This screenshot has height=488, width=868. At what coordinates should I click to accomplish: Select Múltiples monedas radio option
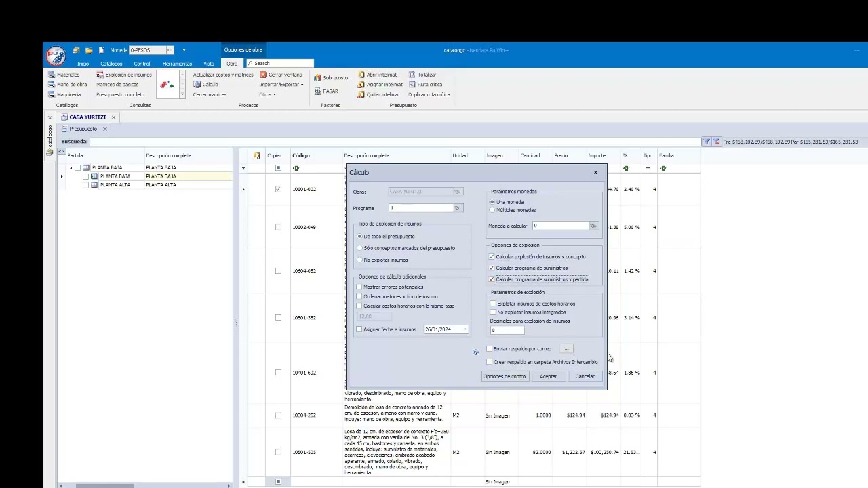pos(513,210)
